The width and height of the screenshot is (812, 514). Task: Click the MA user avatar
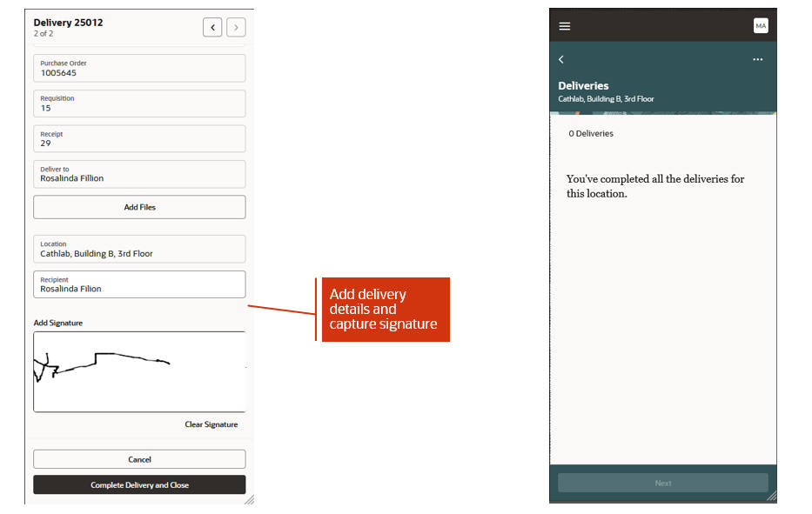coord(761,25)
